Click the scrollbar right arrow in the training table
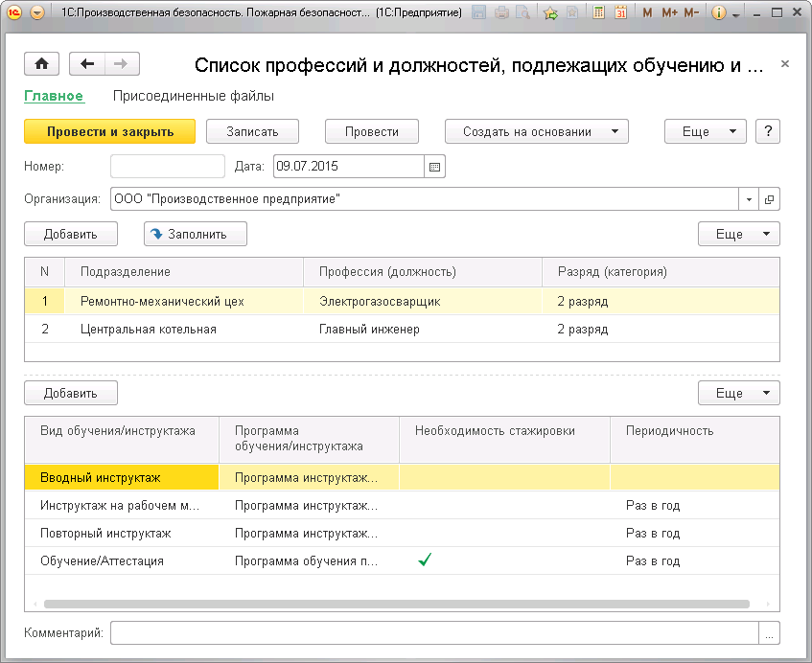The image size is (812, 663). [x=768, y=604]
